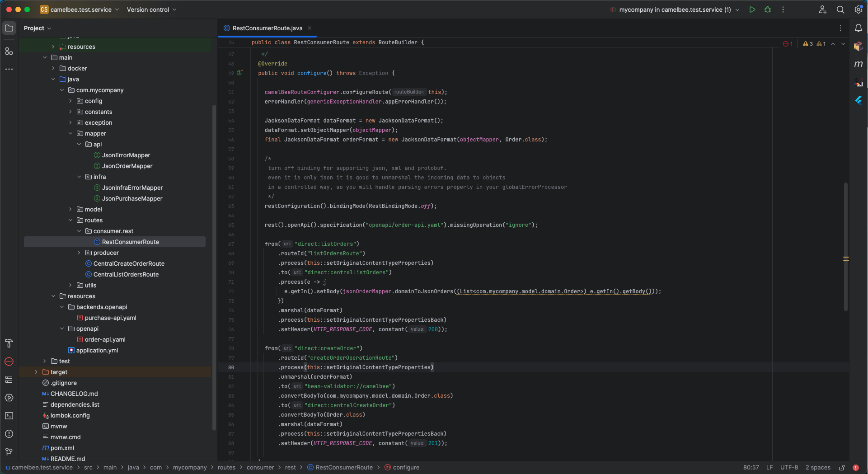
Task: Expand the target folder
Action: pyautogui.click(x=36, y=372)
